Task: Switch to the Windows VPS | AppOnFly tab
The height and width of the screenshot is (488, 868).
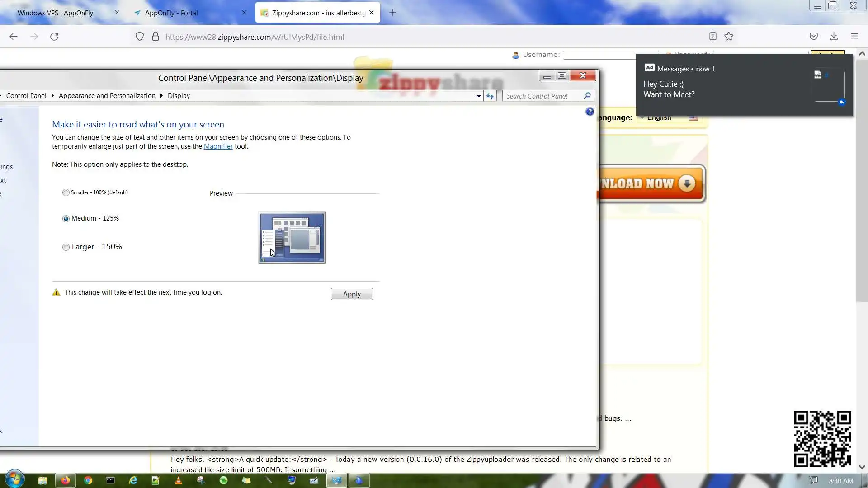Action: (55, 13)
